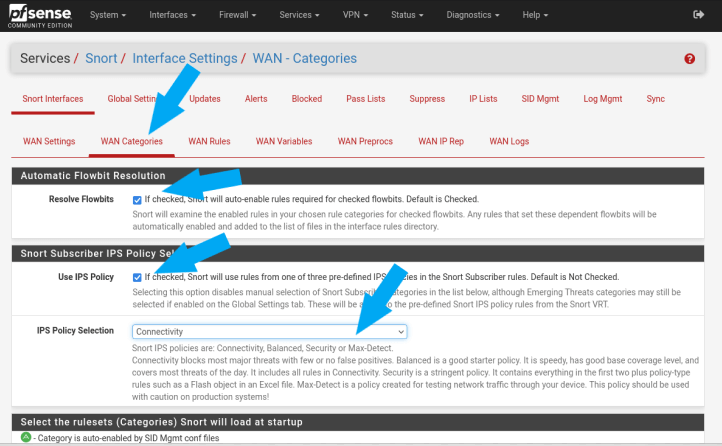Switch to the Blocked tab
Viewport: 722px width, 446px height.
pyautogui.click(x=307, y=99)
